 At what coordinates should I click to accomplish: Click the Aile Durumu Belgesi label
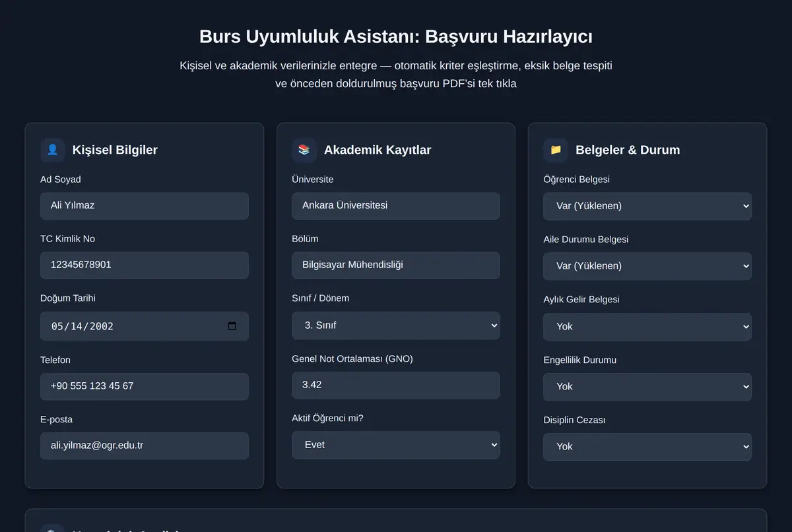pos(586,240)
